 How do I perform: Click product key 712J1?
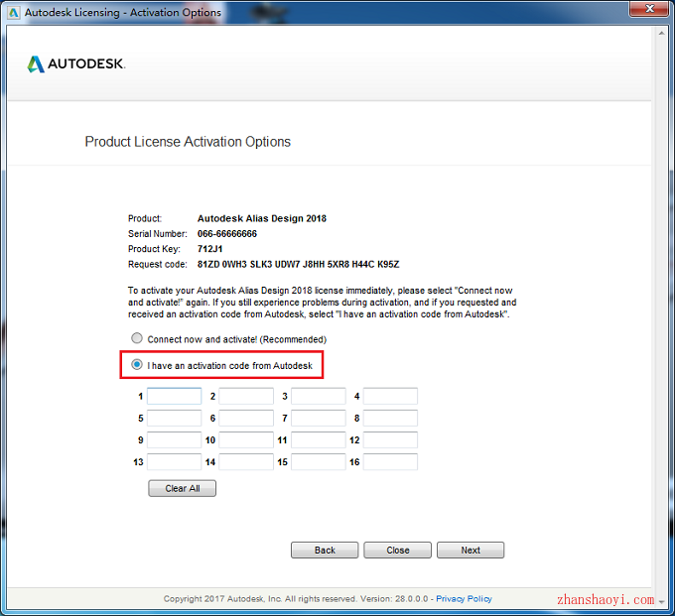(x=209, y=249)
